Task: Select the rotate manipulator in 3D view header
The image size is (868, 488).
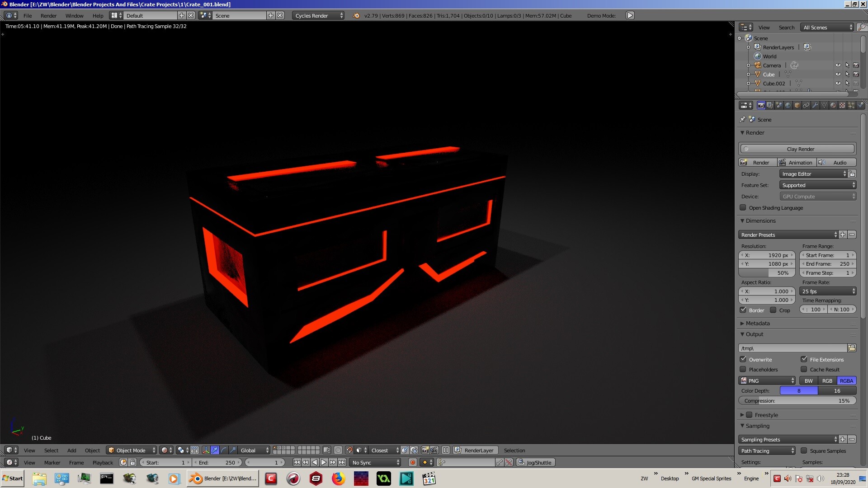Action: tap(224, 450)
